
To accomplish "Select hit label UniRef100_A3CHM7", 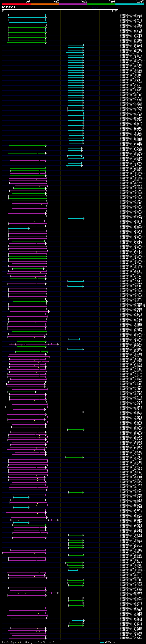I will click(131, 32).
